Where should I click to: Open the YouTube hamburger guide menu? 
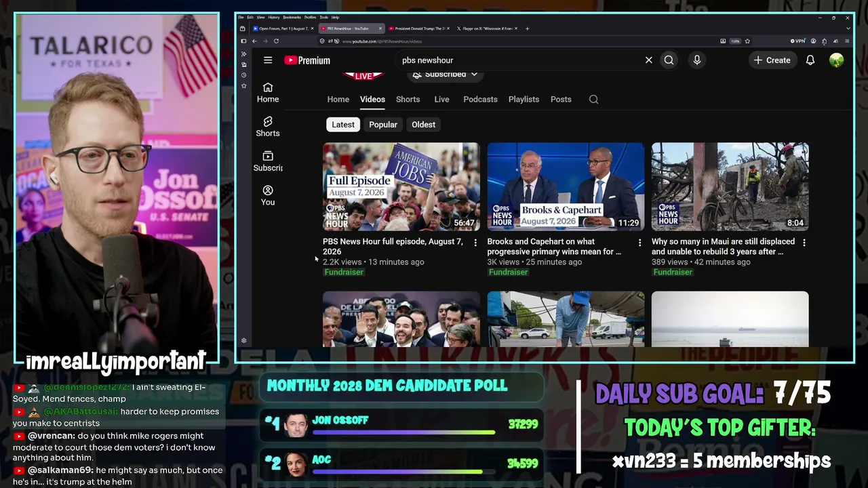click(268, 60)
